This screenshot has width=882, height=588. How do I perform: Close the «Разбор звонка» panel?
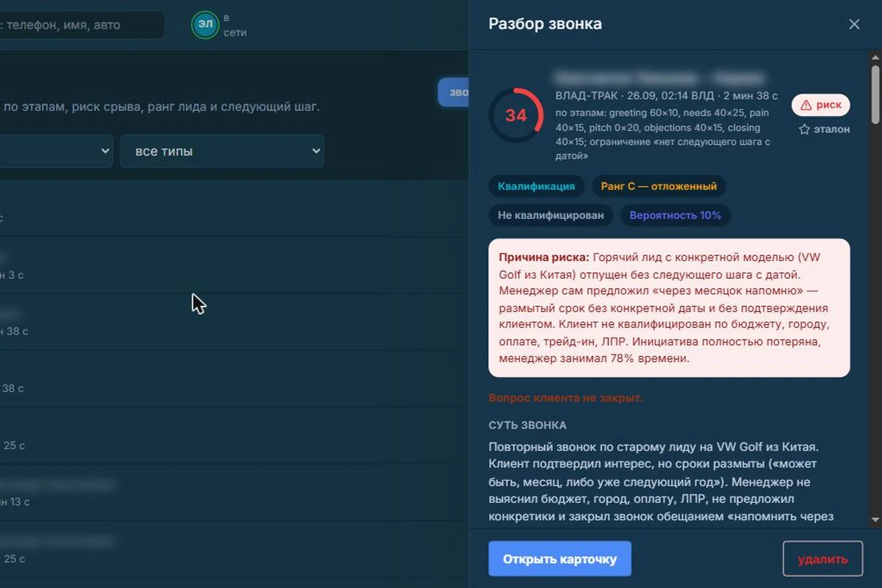tap(854, 24)
